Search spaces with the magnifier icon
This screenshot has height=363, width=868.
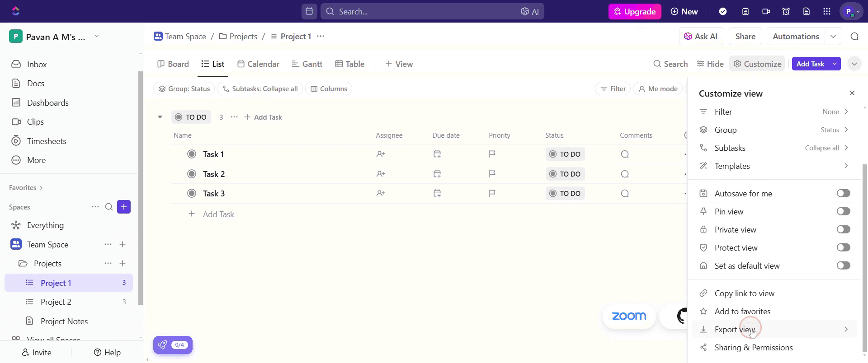click(109, 207)
